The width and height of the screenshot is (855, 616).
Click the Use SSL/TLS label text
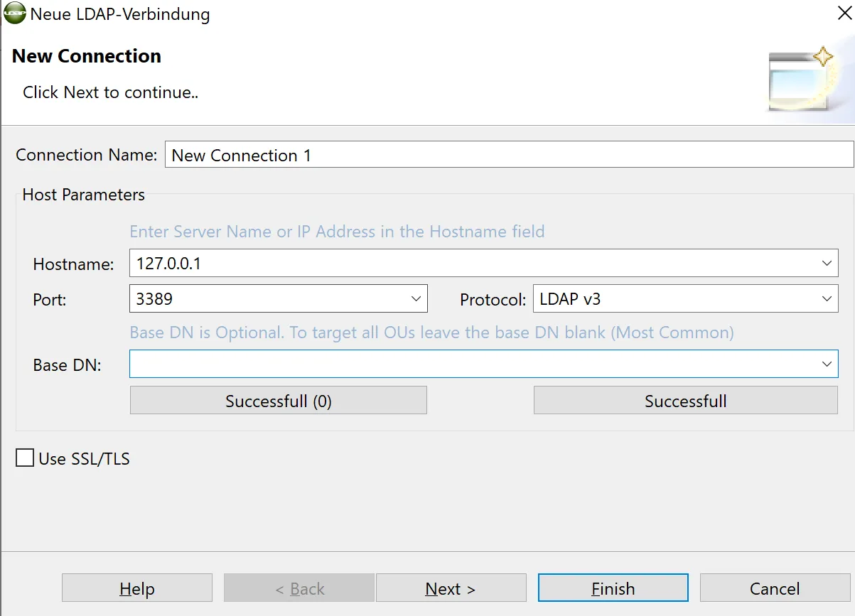(x=85, y=459)
